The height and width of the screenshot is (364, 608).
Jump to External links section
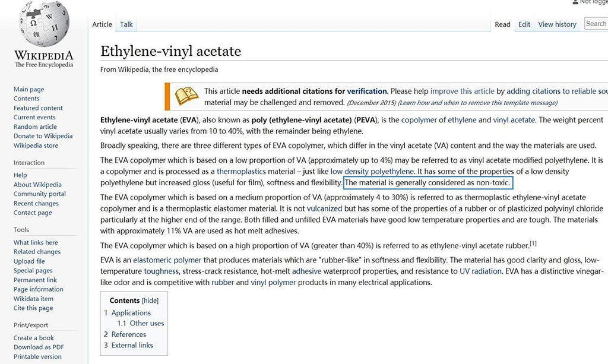132,346
